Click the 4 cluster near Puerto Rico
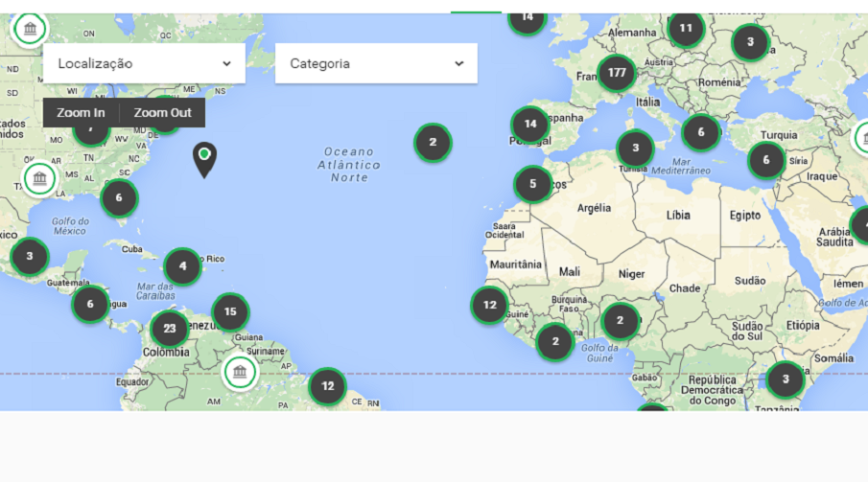The width and height of the screenshot is (868, 482). (x=182, y=266)
